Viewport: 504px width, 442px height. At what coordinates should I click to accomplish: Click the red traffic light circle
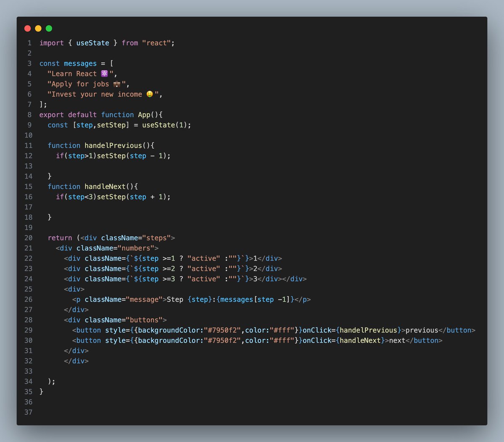pyautogui.click(x=28, y=28)
